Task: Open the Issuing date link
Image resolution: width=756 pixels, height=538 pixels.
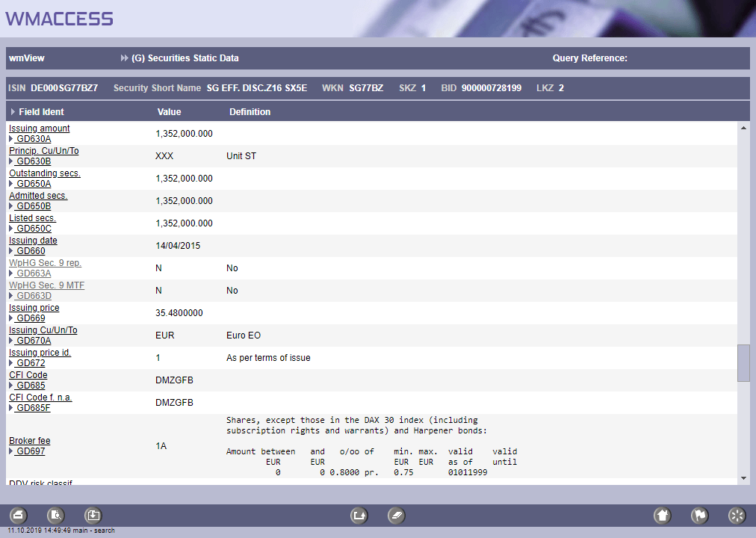Action: [34, 240]
